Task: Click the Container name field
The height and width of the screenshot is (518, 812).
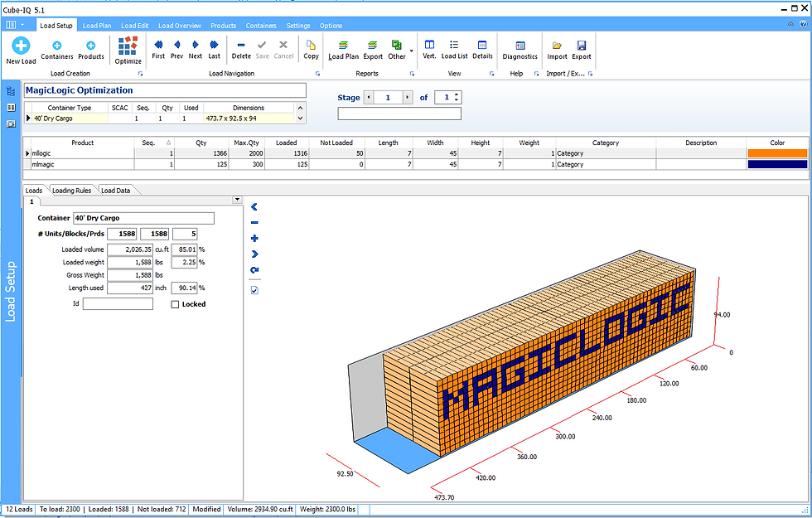Action: (x=144, y=218)
